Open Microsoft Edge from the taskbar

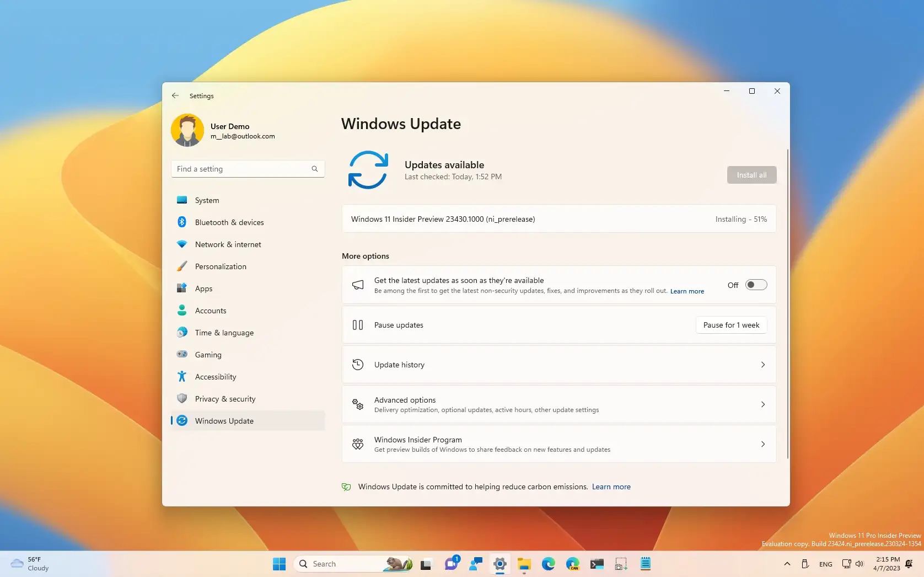(x=549, y=564)
